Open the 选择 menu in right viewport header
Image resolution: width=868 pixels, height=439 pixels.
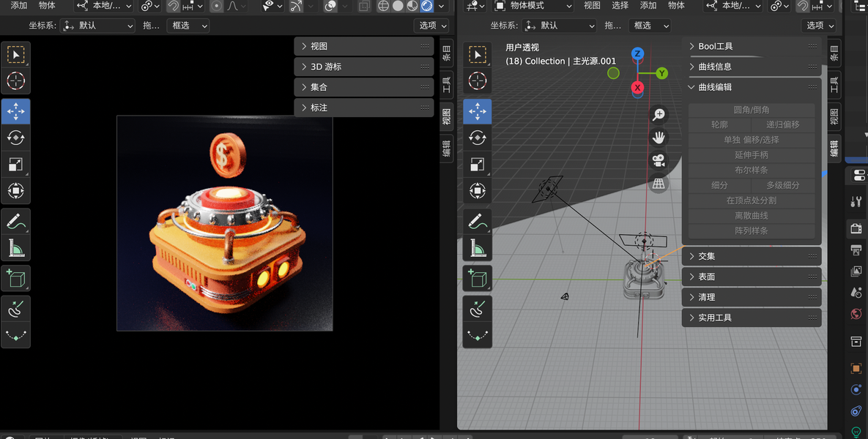pyautogui.click(x=620, y=6)
